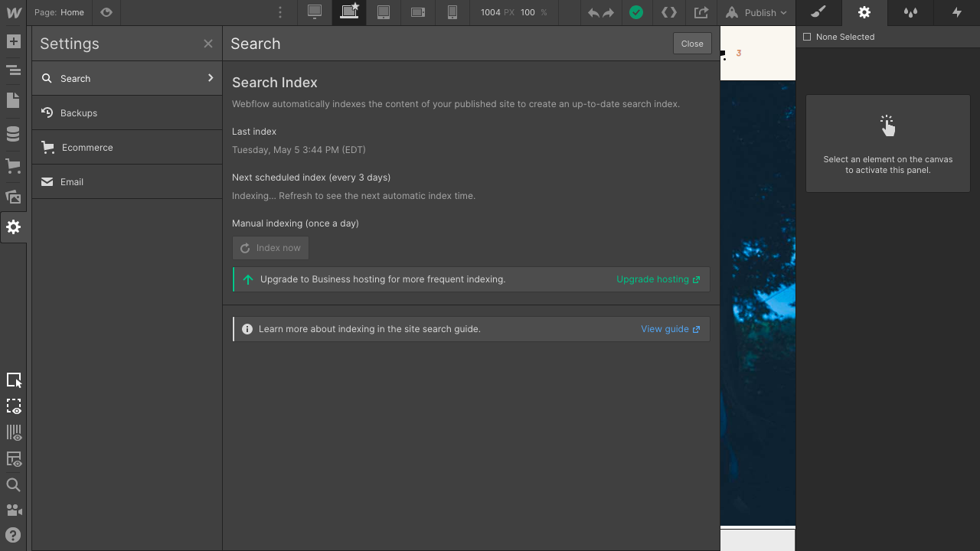This screenshot has height=551, width=980.
Task: Click the 'Tuesday, May 5 3:44 PM (EDT)' text
Action: tap(299, 150)
